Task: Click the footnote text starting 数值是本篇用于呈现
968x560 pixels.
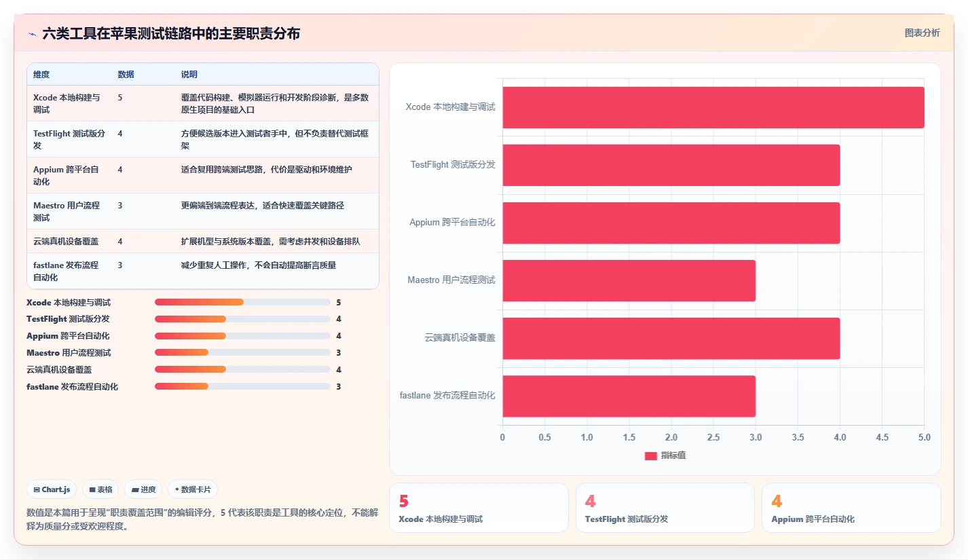Action: (x=202, y=519)
